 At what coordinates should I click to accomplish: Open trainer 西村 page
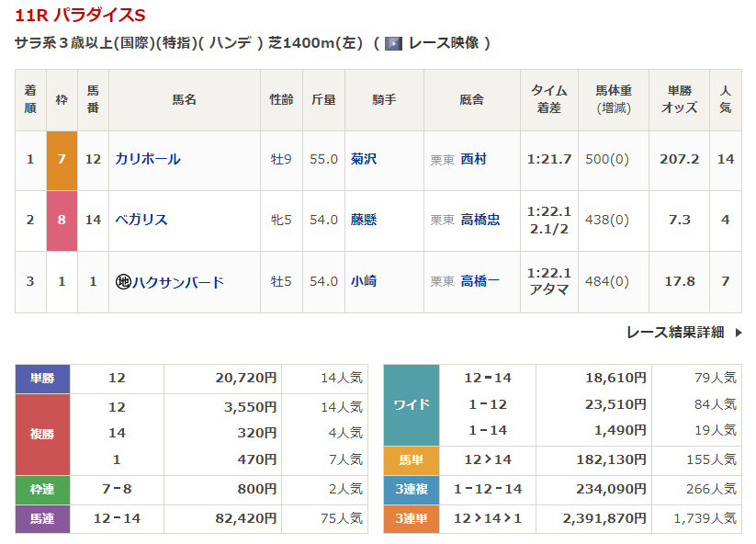474,159
